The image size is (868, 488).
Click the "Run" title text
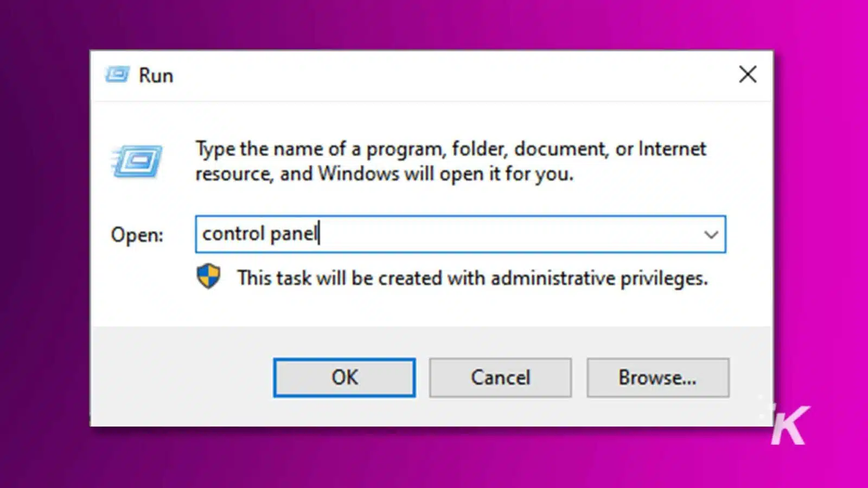tap(156, 75)
